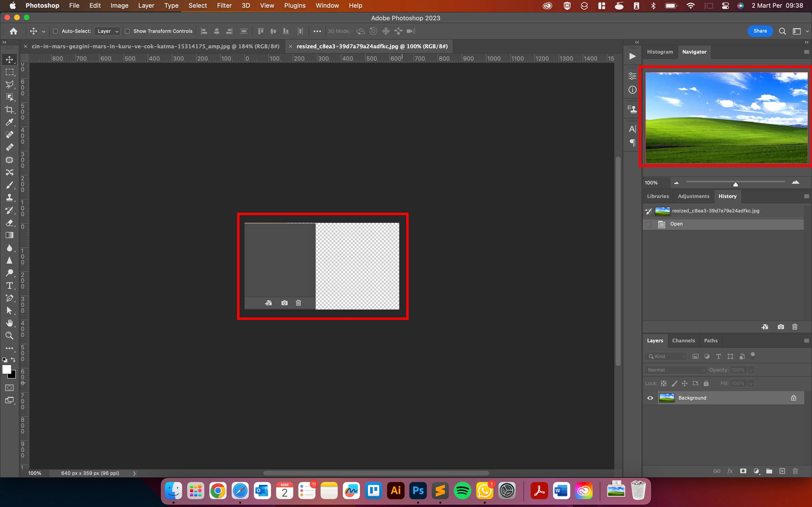The height and width of the screenshot is (507, 812).
Task: Click the create new layer icon
Action: [782, 471]
